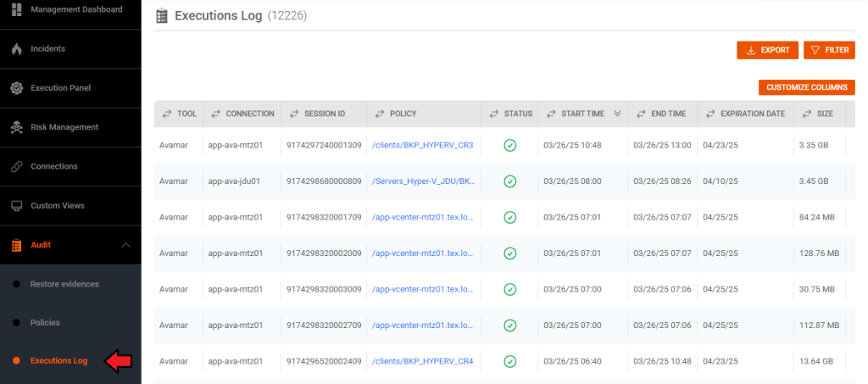
Task: Sort by the SIZE column header
Action: click(x=824, y=114)
